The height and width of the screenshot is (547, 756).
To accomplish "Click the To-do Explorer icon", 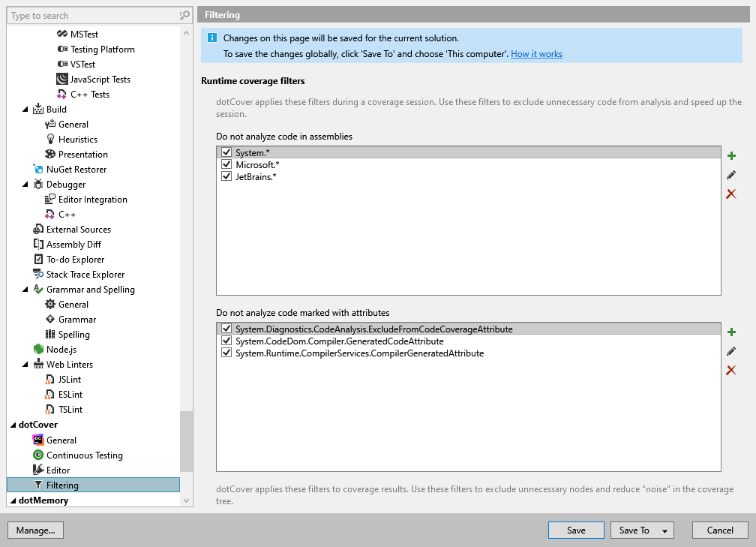I will tap(38, 259).
